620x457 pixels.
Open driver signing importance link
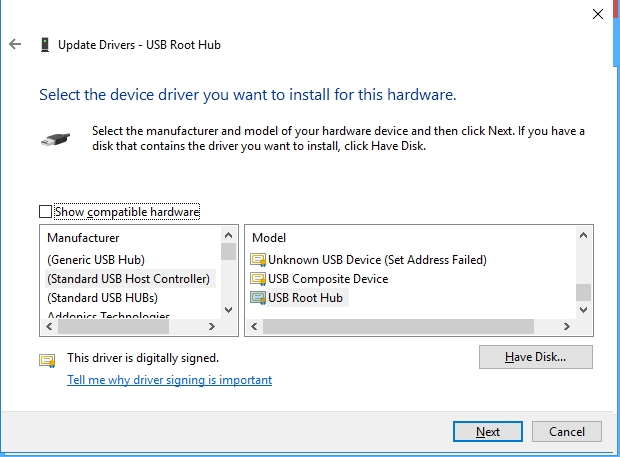pos(169,380)
